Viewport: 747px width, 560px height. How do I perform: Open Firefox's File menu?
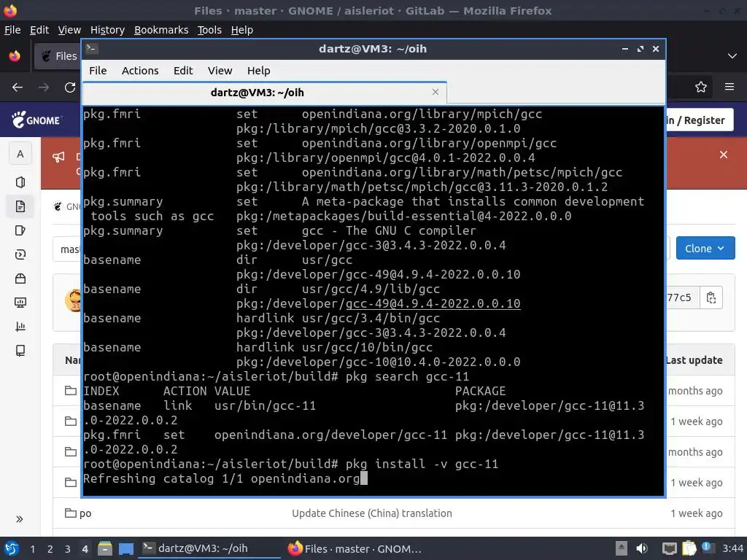tap(12, 30)
